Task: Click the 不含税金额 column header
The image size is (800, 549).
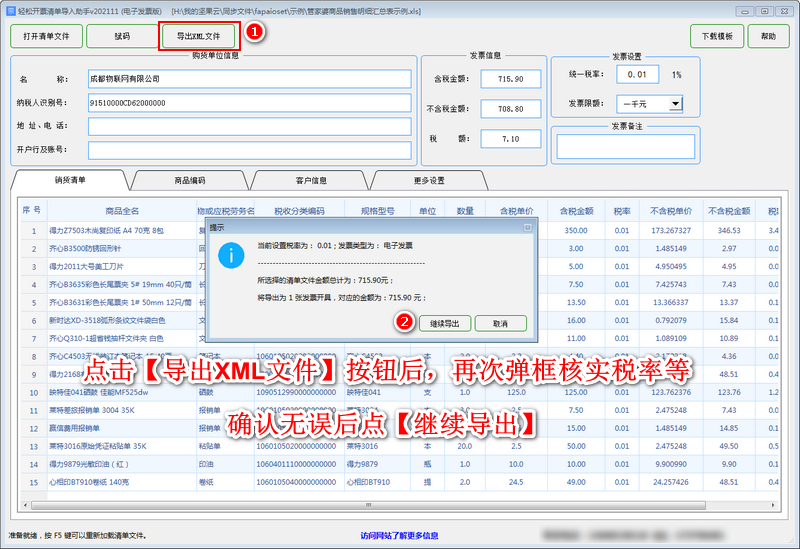Action: point(729,211)
